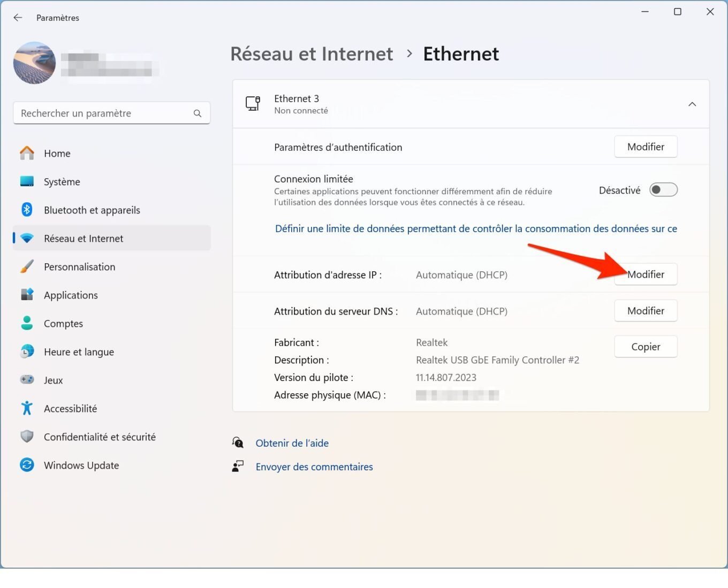
Task: Open Bluetooth et appareils section
Action: pyautogui.click(x=111, y=210)
